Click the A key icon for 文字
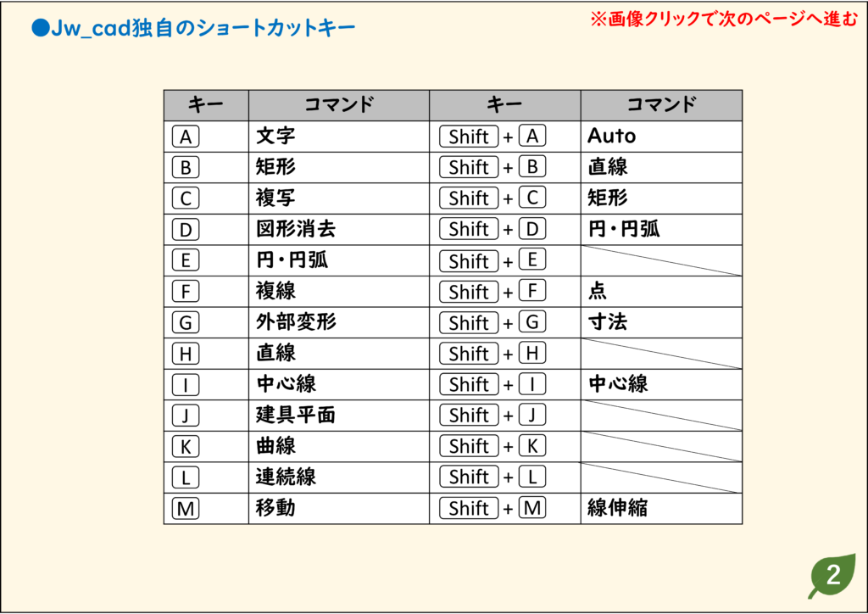 186,137
